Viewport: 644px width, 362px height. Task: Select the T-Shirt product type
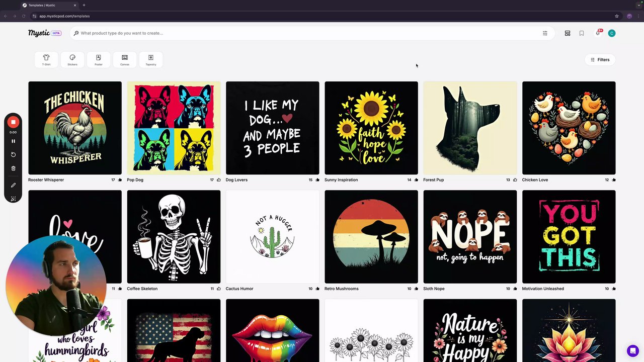(x=46, y=59)
